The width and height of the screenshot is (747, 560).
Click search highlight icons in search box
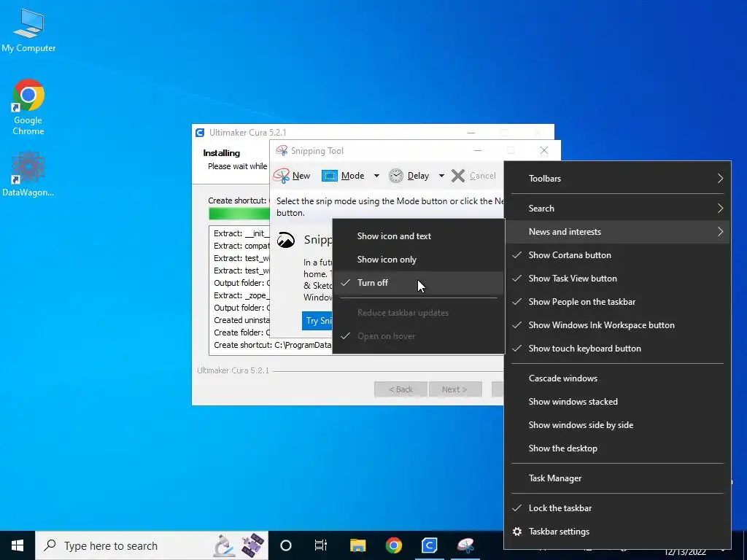click(239, 545)
